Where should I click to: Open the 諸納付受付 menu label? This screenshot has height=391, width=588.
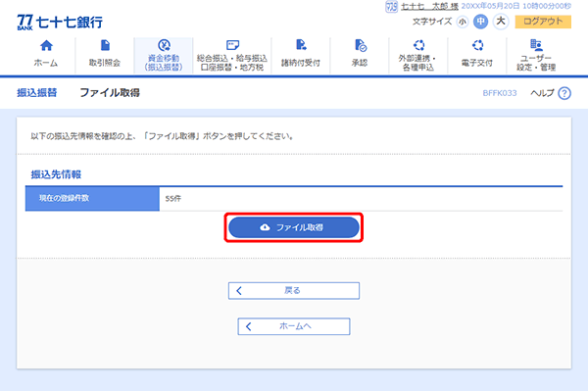(x=301, y=63)
